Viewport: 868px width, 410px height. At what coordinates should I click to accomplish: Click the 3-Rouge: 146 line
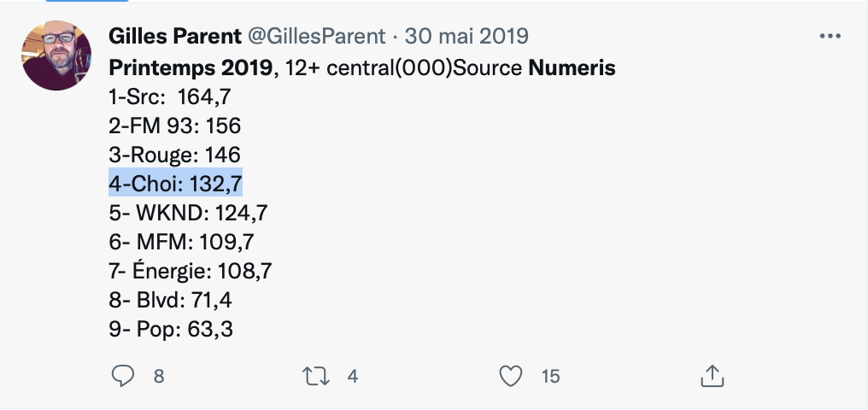(x=175, y=155)
